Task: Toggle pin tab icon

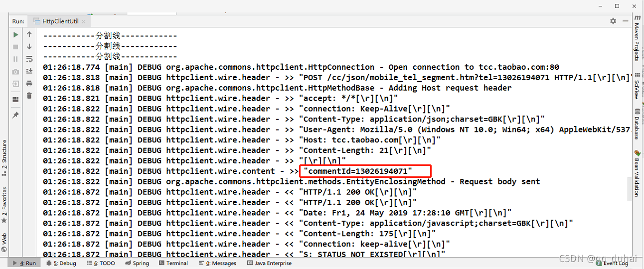Action: coord(16,115)
